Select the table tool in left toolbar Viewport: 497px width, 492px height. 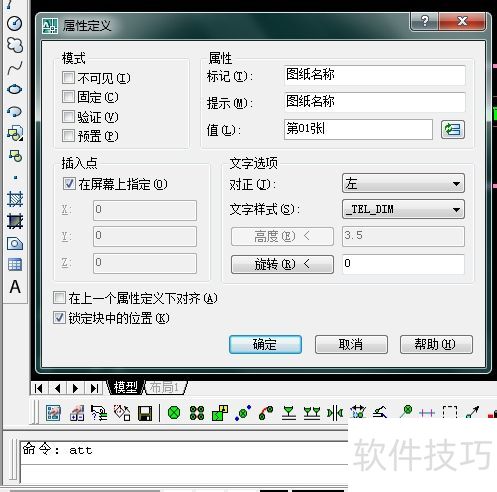pyautogui.click(x=15, y=265)
